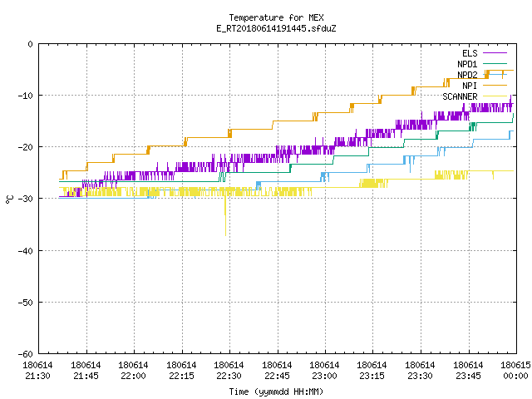Click the chart title 'Temperature for MEX'
532x399 pixels.
pyautogui.click(x=276, y=17)
